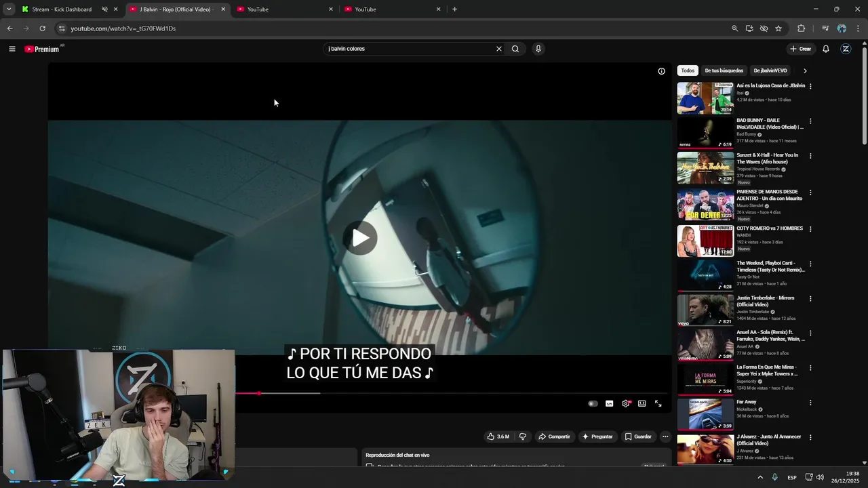This screenshot has height=488, width=868.
Task: Open more actions three-dot menu below video
Action: tap(665, 436)
